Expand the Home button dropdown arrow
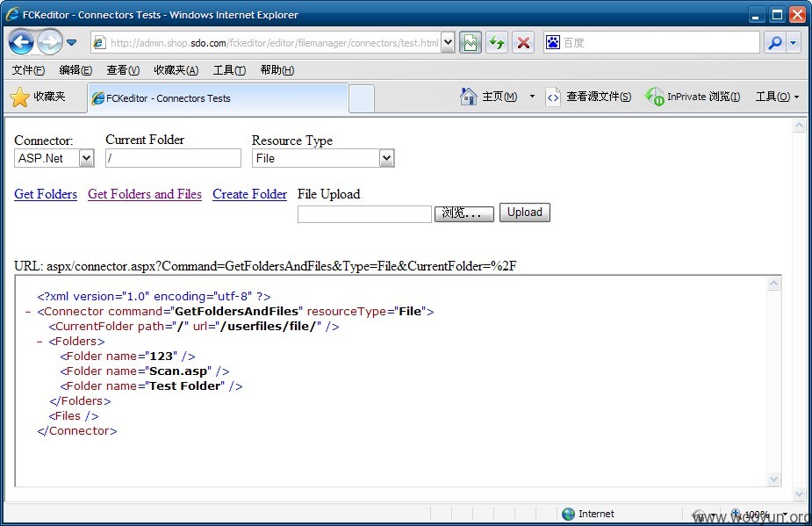Image resolution: width=812 pixels, height=526 pixels. (x=532, y=97)
